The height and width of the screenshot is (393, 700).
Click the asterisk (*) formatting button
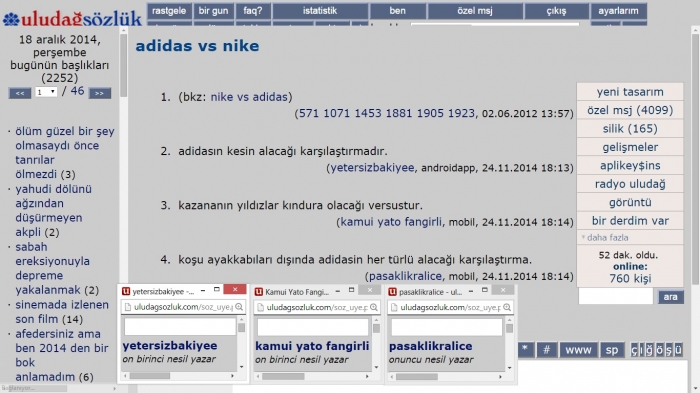(x=525, y=350)
